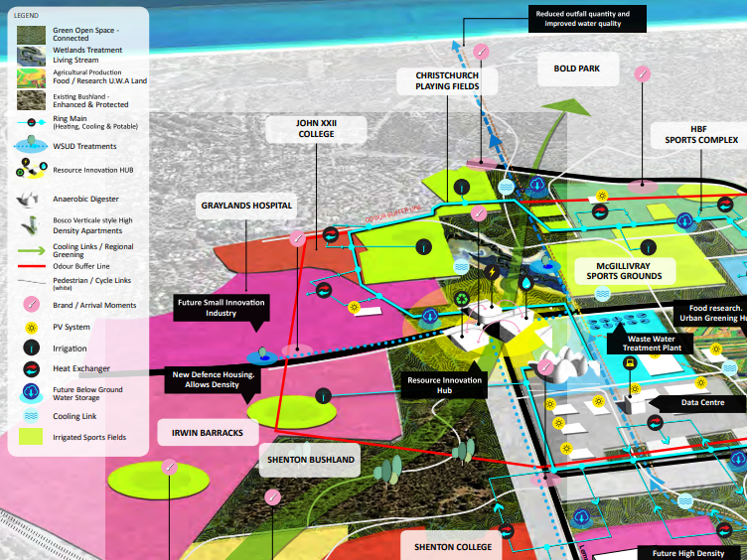Select the red Odour Buffer Line legend sample
The image size is (747, 560).
point(32,266)
